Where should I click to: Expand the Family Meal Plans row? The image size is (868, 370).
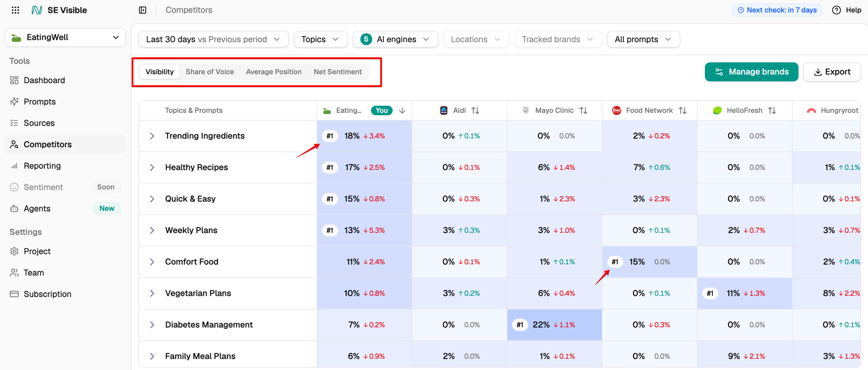click(152, 356)
